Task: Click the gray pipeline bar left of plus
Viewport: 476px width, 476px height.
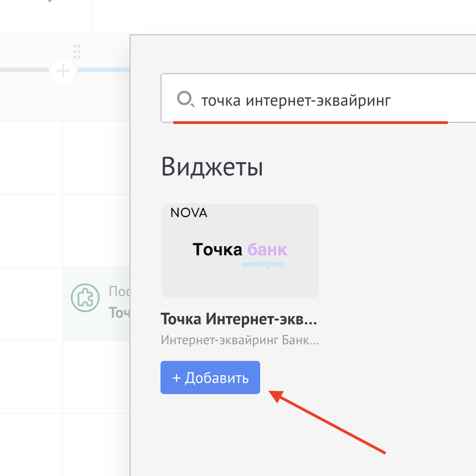Action: 25,70
